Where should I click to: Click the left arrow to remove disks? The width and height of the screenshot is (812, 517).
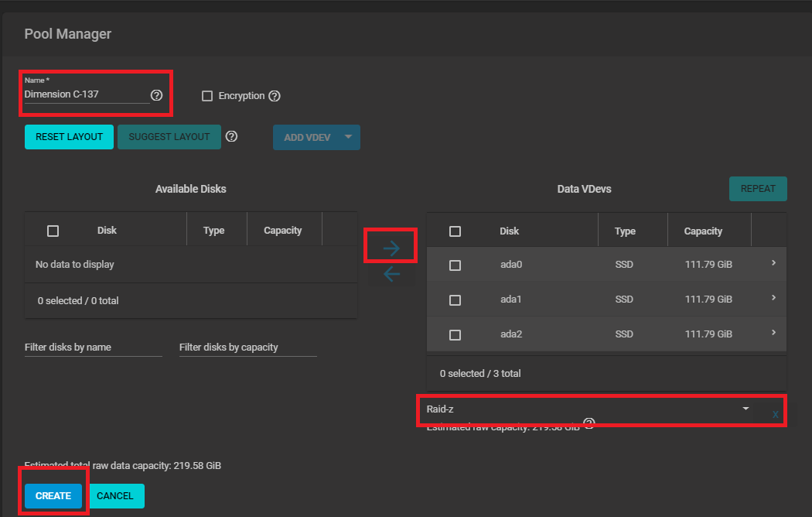point(391,274)
